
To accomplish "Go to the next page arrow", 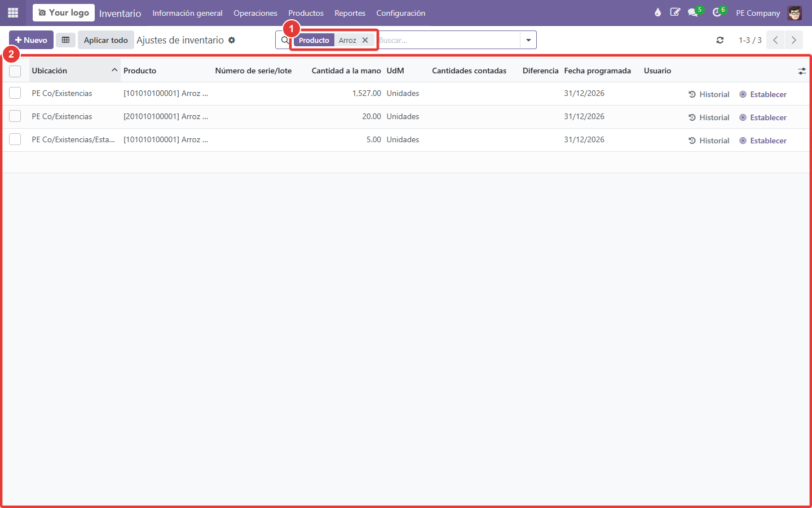I will (793, 40).
